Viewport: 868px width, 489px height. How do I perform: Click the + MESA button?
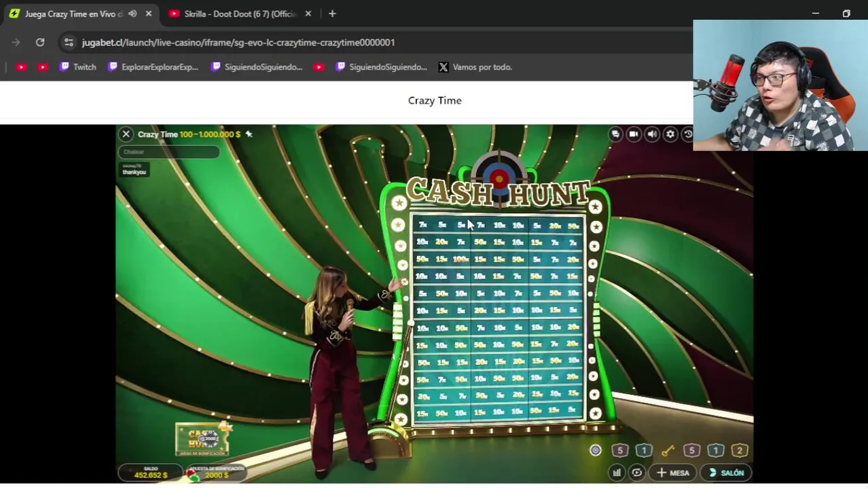point(673,473)
